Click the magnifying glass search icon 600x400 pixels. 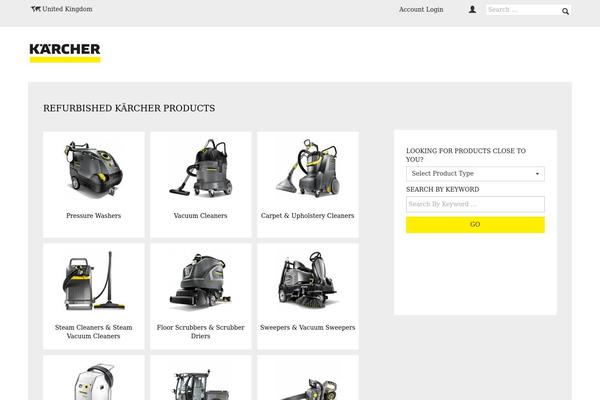point(566,11)
